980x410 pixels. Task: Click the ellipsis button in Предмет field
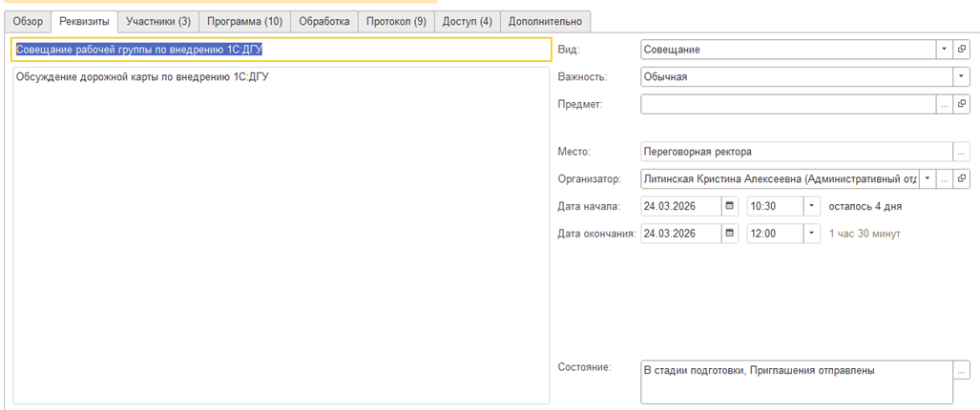point(944,104)
